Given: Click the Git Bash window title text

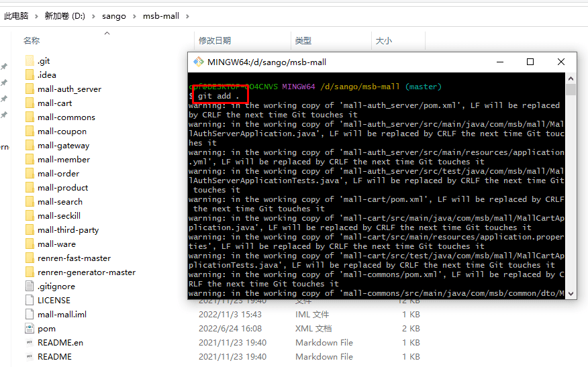Looking at the screenshot, I should click(266, 62).
